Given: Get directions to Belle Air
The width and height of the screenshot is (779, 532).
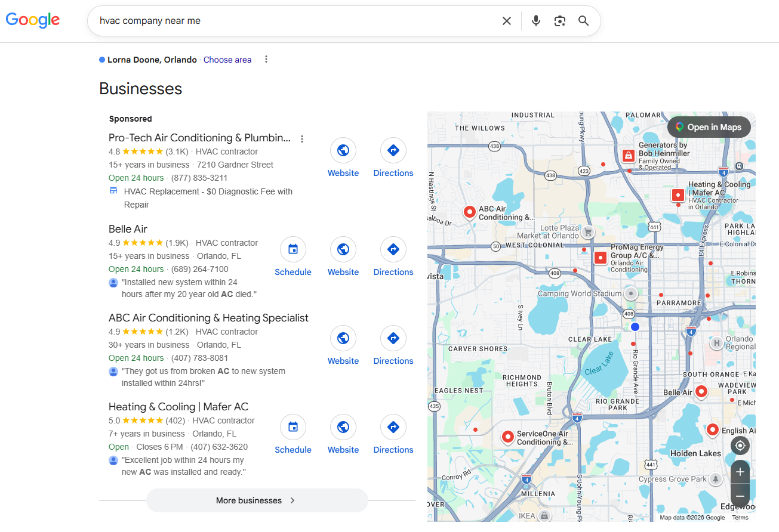Looking at the screenshot, I should pos(393,249).
